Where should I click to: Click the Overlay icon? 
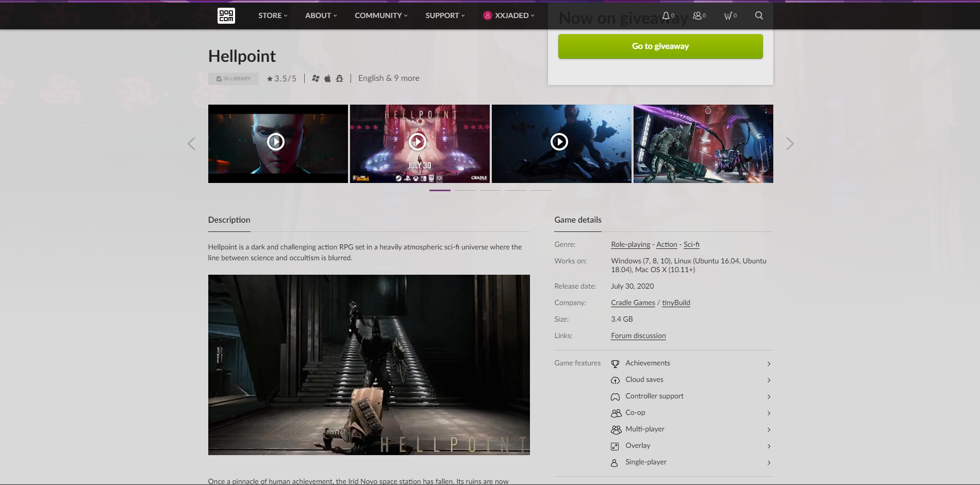coord(614,446)
